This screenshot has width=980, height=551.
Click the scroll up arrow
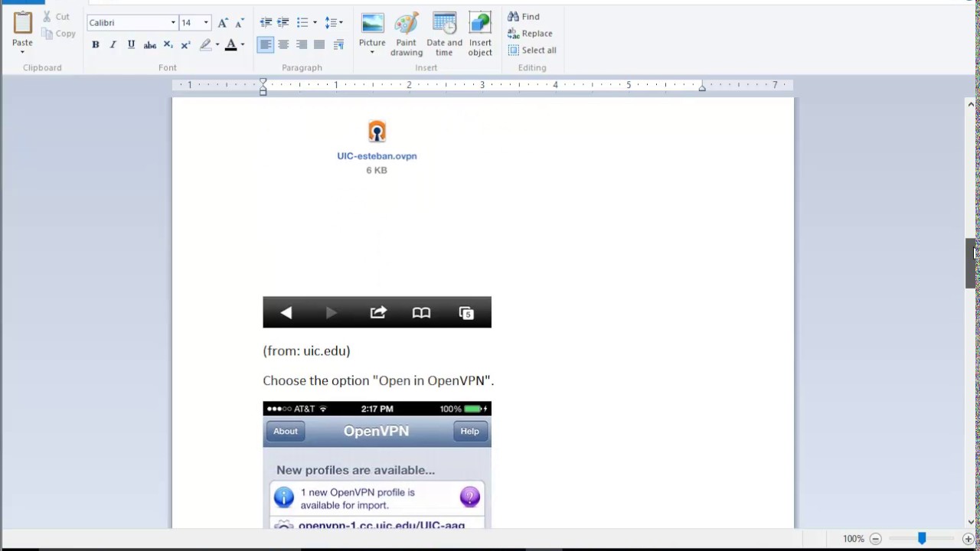click(970, 105)
